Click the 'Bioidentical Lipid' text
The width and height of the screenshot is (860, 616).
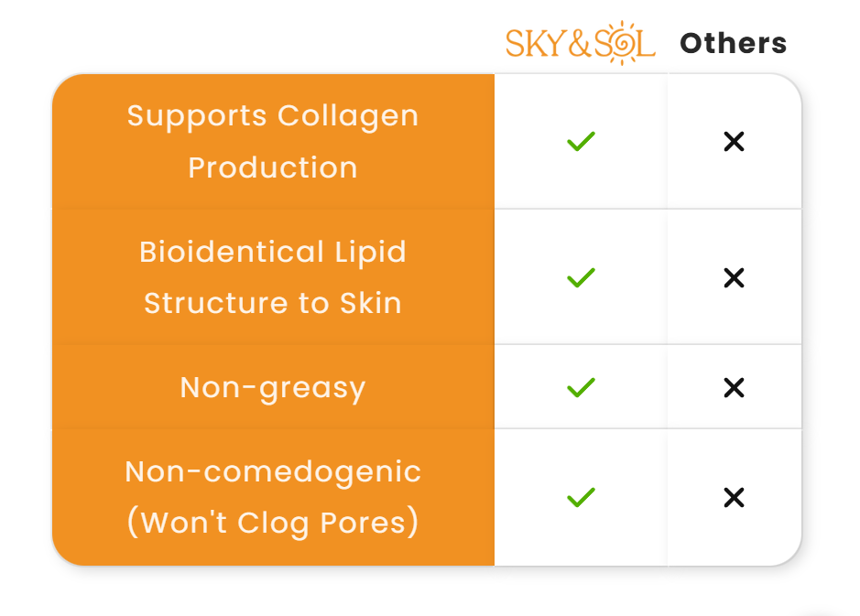coord(272,252)
